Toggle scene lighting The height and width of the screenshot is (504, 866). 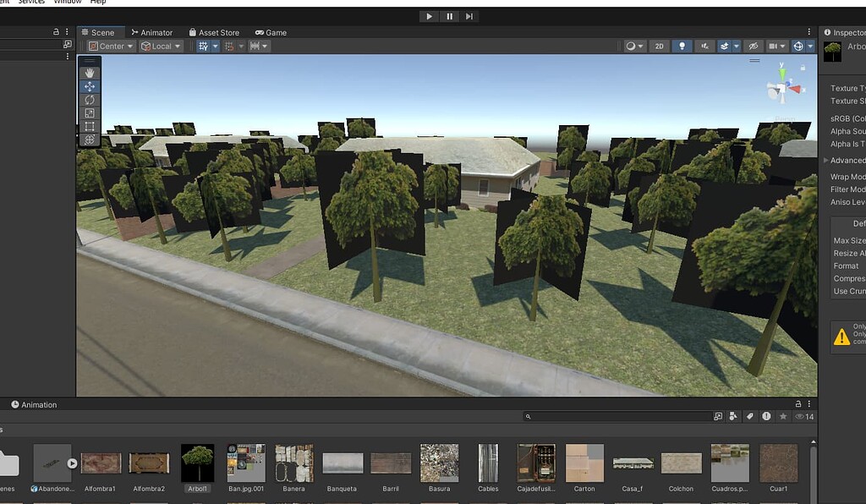pos(682,46)
